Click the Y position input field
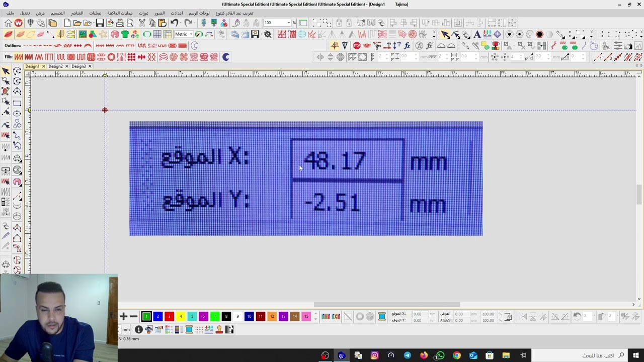Screen dimensions: 644x362 click(420, 320)
